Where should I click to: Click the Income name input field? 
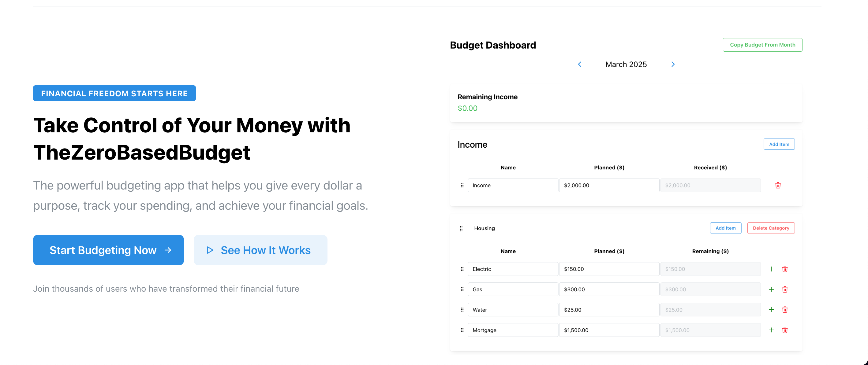tap(513, 185)
